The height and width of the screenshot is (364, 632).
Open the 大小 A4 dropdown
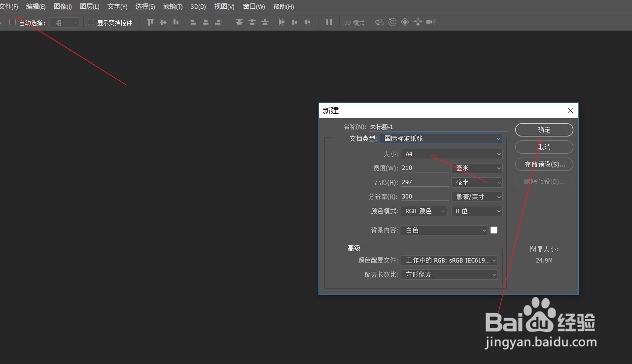pos(452,154)
